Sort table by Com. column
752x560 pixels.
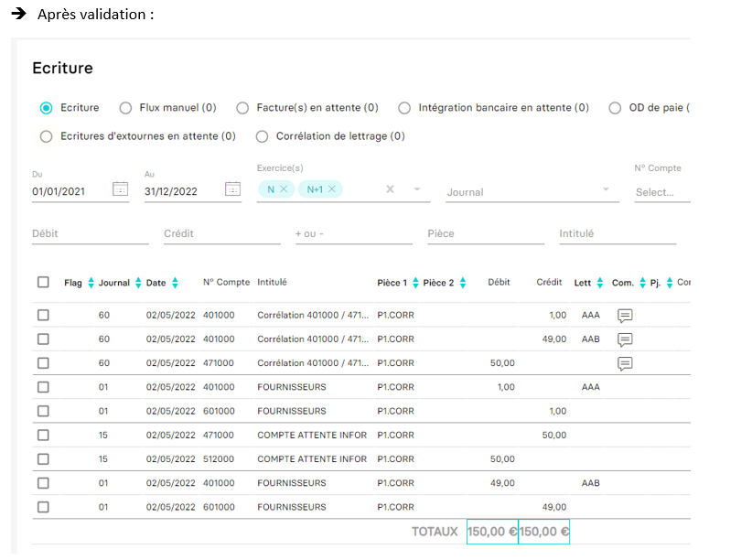coord(642,283)
